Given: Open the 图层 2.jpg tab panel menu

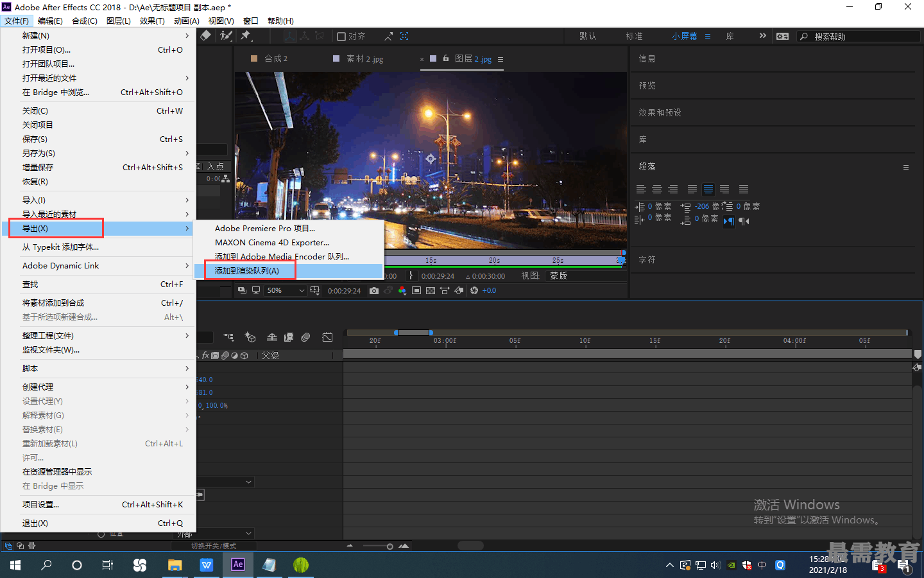Looking at the screenshot, I should [x=501, y=59].
